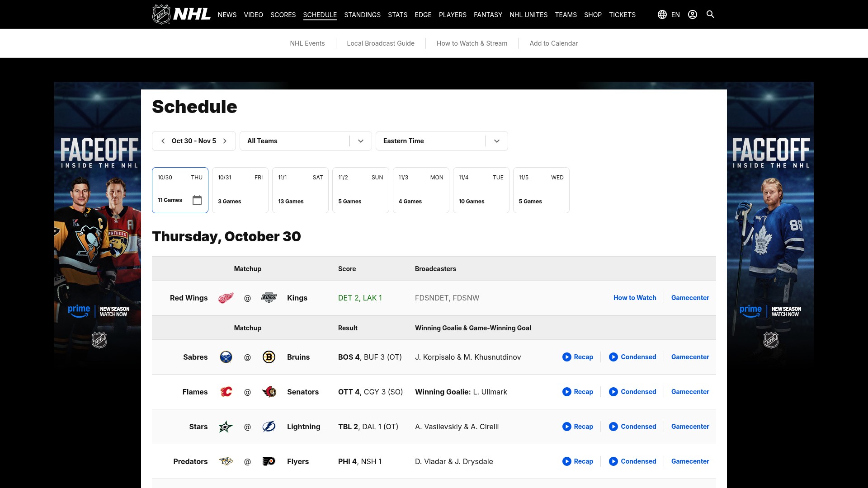Open STANDINGS in the top navigation
This screenshot has width=868, height=488.
point(362,15)
